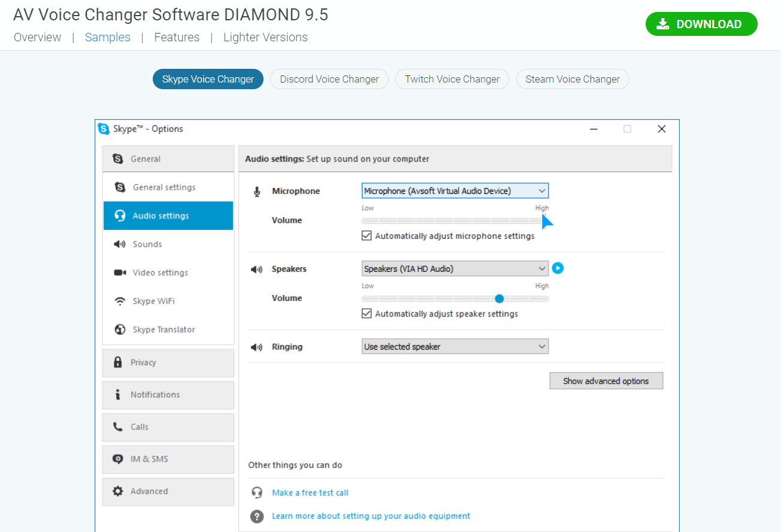Viewport: 781px width, 532px height.
Task: Click the microphone icon in audio settings
Action: coord(257,191)
